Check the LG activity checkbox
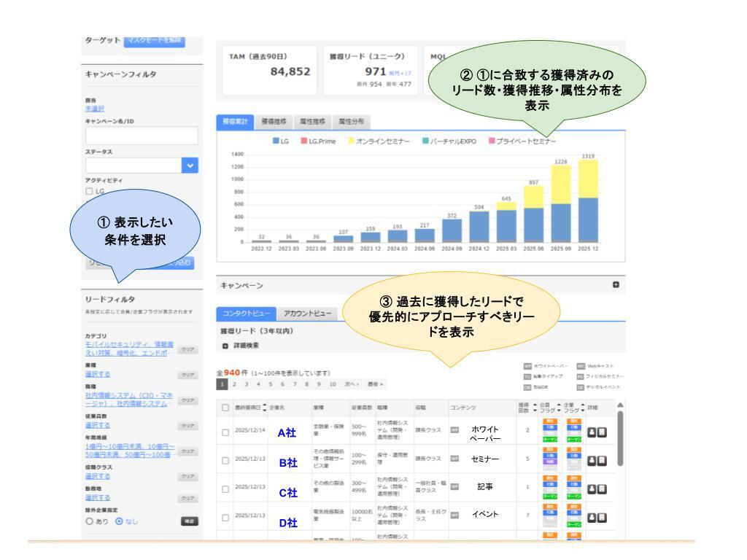The image size is (747, 560). (x=89, y=191)
